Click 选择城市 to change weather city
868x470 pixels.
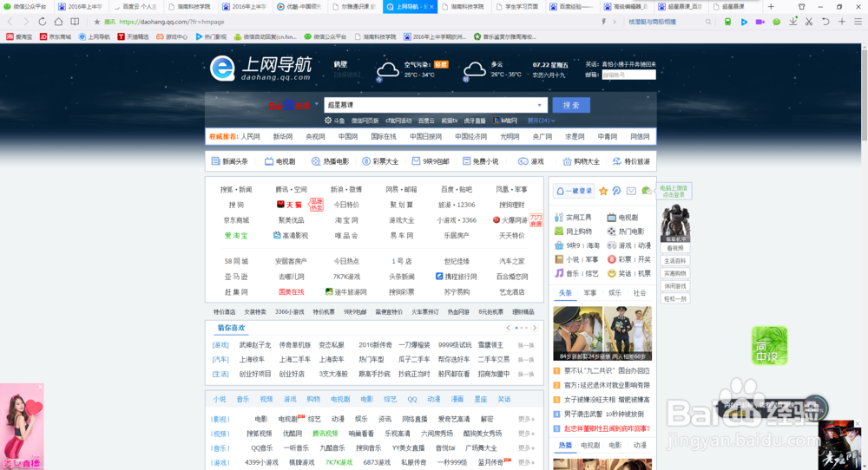click(x=347, y=75)
